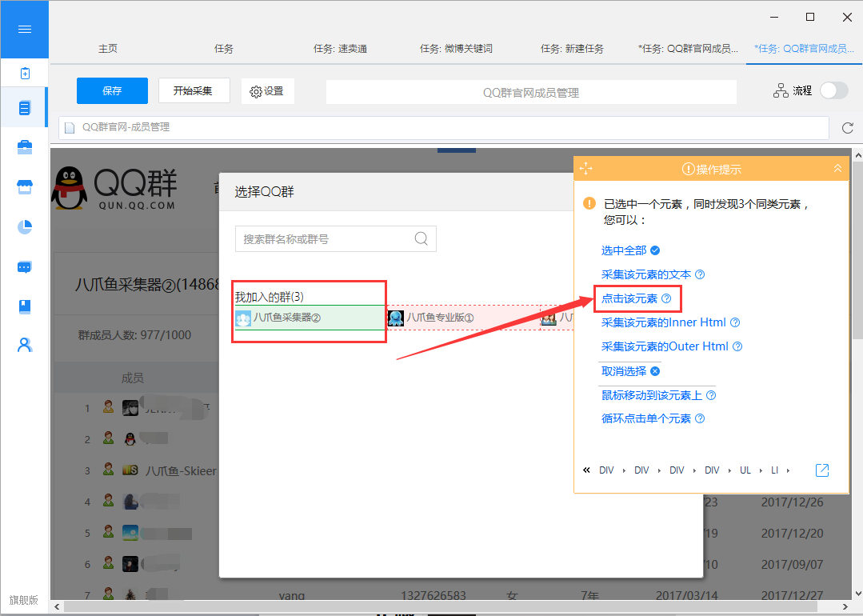Click the refresh icon beside address bar
Viewport: 863px width, 616px height.
[x=848, y=128]
